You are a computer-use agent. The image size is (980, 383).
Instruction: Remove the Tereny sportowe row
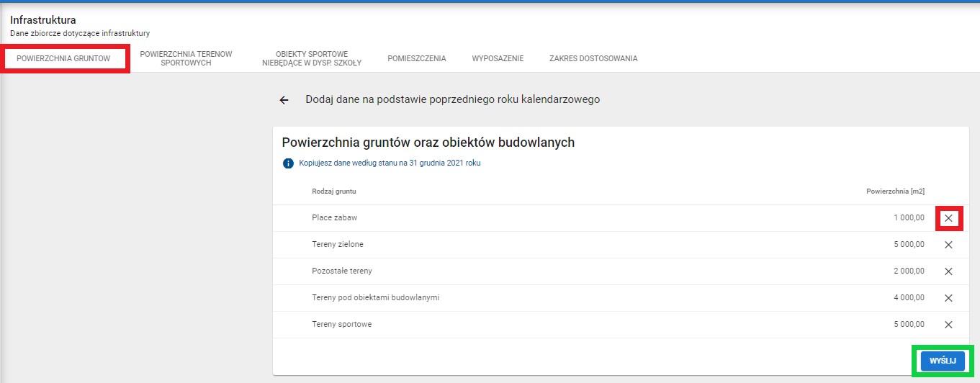[948, 325]
